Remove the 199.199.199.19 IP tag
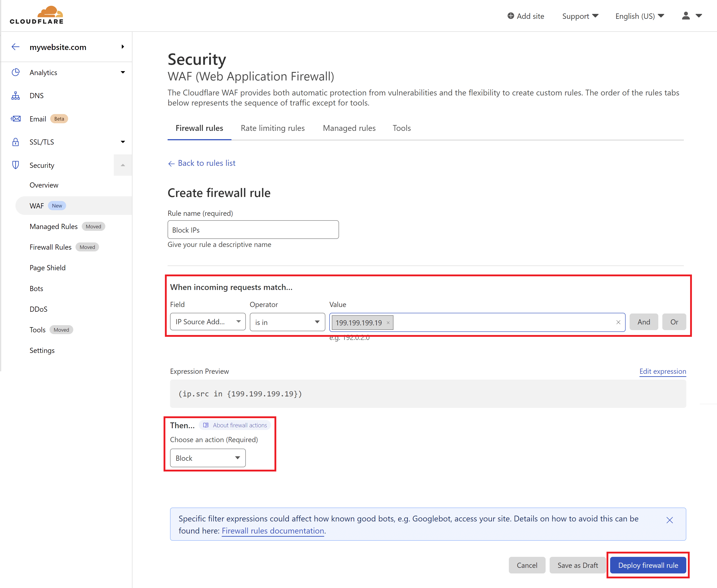The height and width of the screenshot is (588, 717). coord(388,323)
